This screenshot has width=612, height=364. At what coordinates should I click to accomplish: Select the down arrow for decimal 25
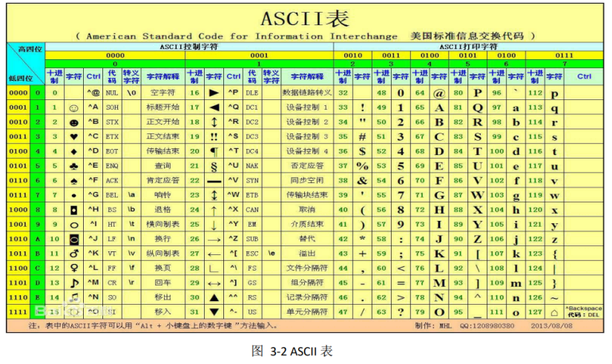[214, 225]
